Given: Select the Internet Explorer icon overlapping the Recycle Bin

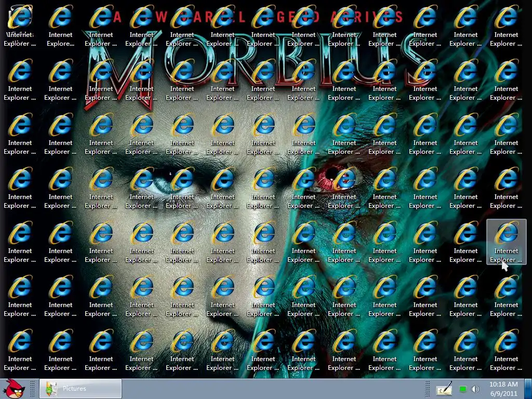Looking at the screenshot, I should tap(20, 25).
